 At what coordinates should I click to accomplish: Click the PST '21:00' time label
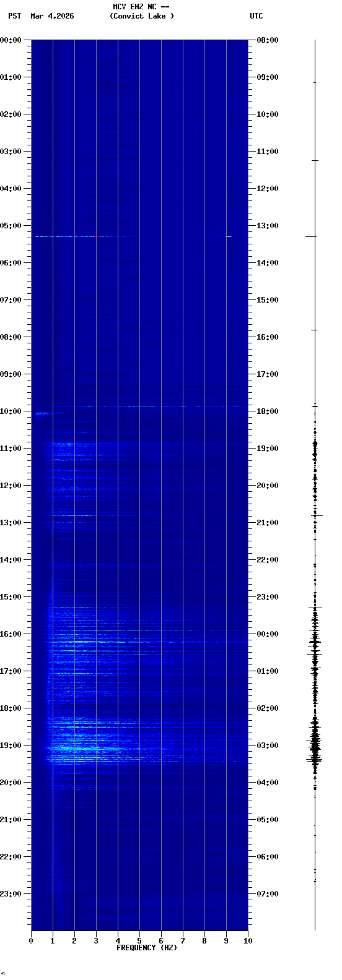coord(11,820)
